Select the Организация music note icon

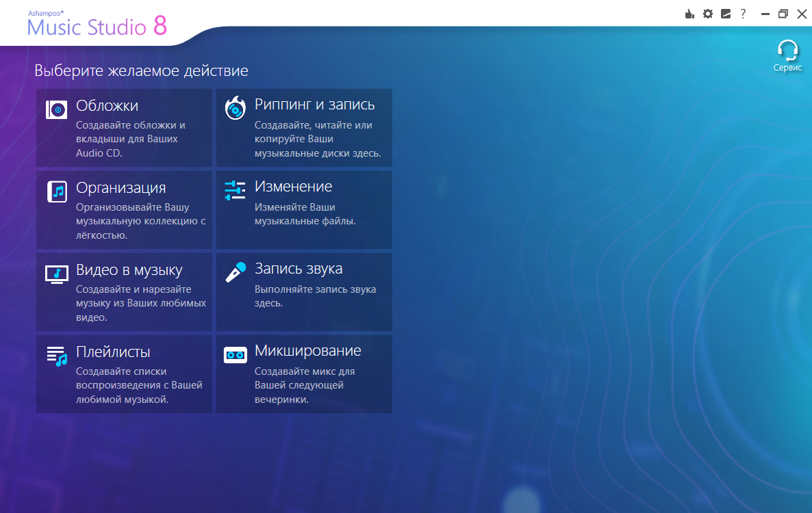point(57,192)
